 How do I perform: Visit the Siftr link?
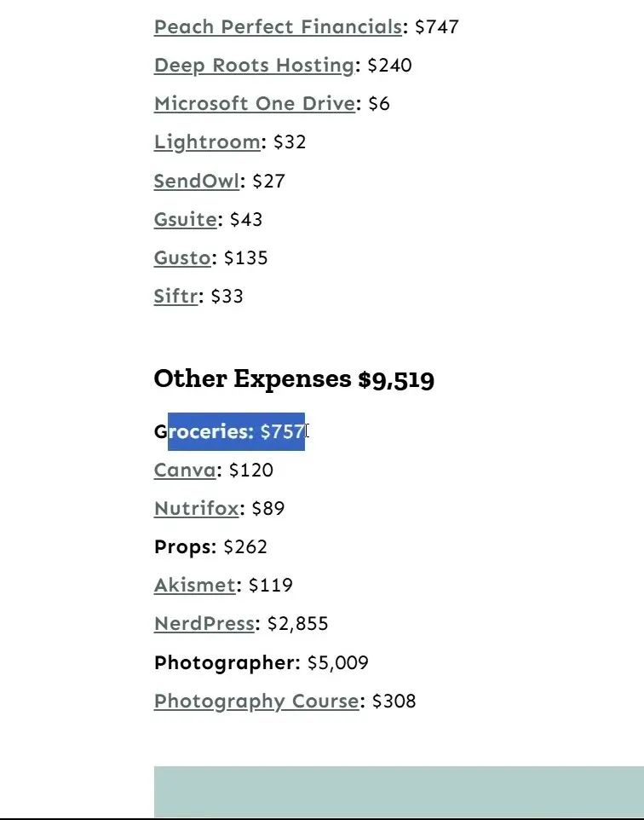pyautogui.click(x=175, y=296)
